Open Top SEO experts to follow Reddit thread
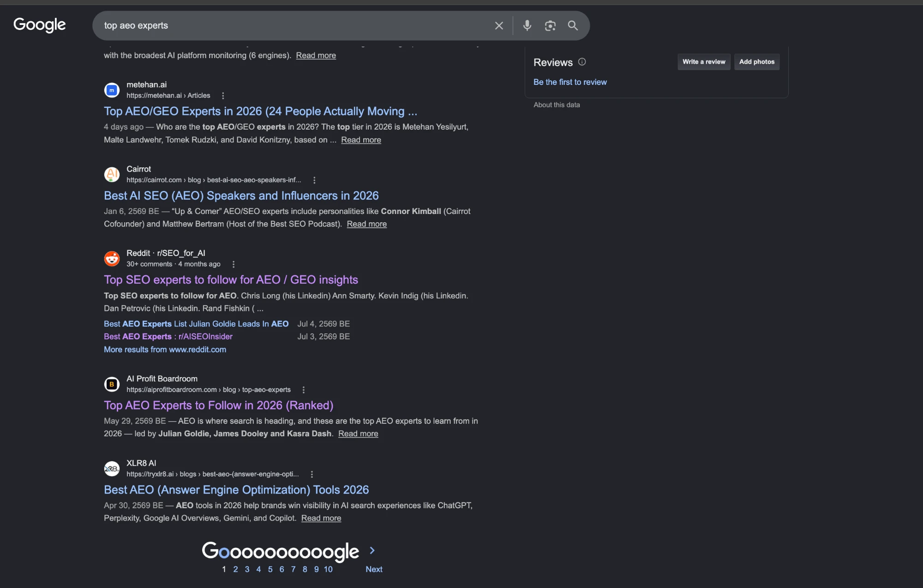923x588 pixels. (x=231, y=280)
